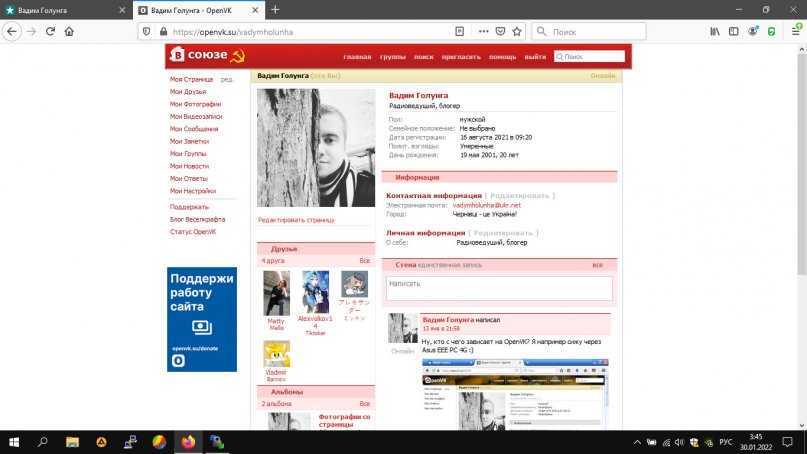The height and width of the screenshot is (454, 807).
Task: Click 'Все' in Друзья section
Action: coord(364,260)
